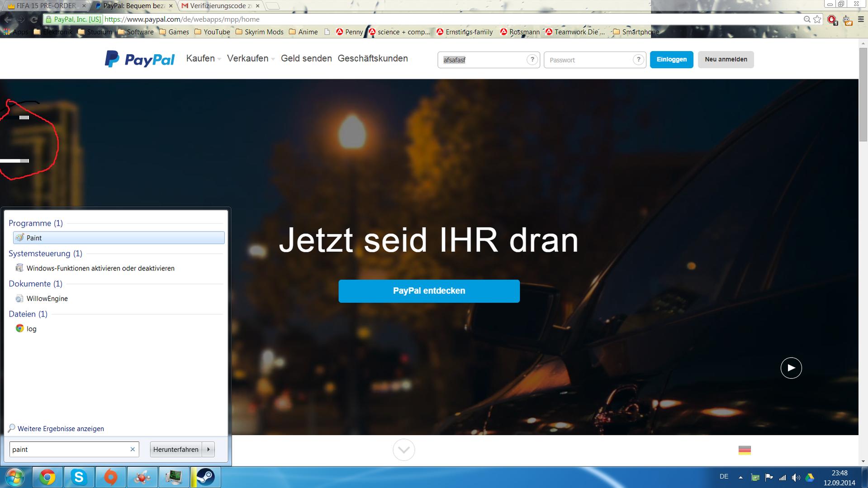Open the Skyrim Mods bookmarks folder
The width and height of the screenshot is (868, 488).
coord(260,32)
